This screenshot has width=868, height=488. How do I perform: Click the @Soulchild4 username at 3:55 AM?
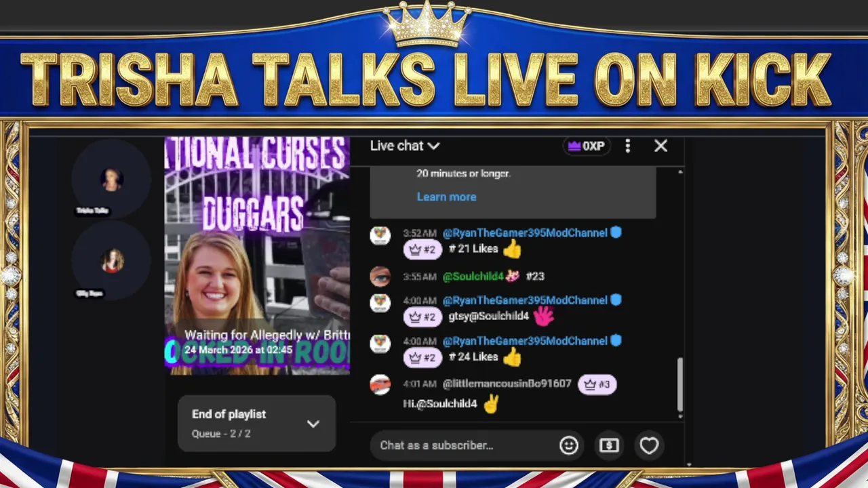pos(473,276)
